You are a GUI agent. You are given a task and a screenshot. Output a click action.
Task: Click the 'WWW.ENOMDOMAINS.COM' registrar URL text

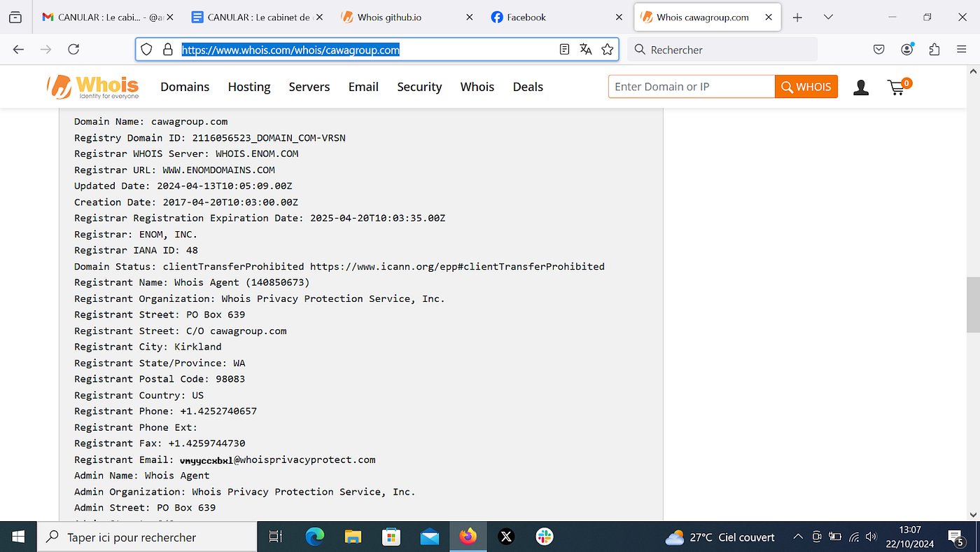click(x=218, y=170)
